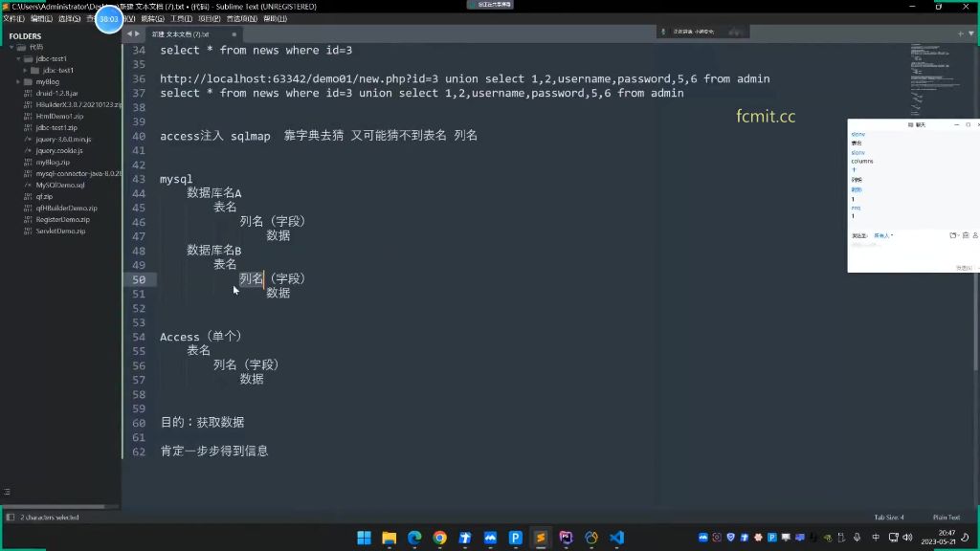Click 'Access (单个)' text on line 54
This screenshot has height=551, width=980.
coord(201,337)
